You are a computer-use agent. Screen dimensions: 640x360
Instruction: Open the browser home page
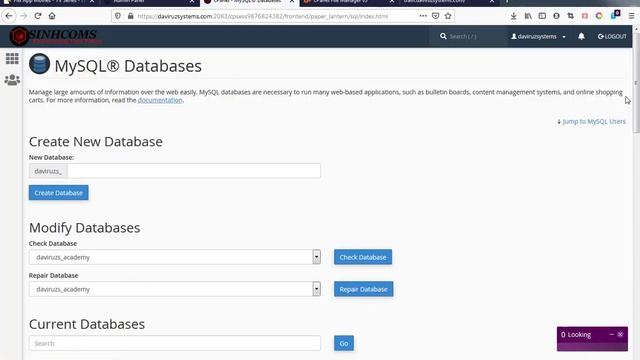click(52, 16)
